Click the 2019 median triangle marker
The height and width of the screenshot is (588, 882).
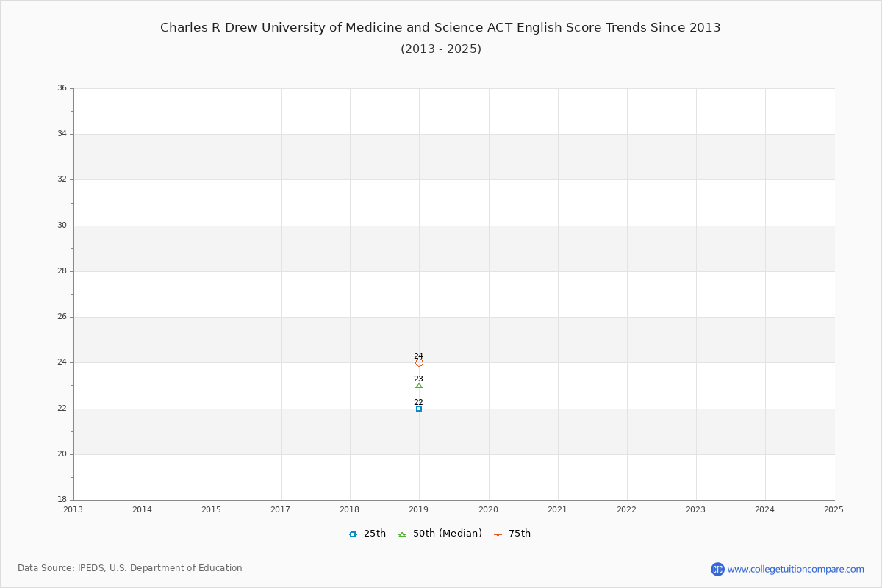419,385
